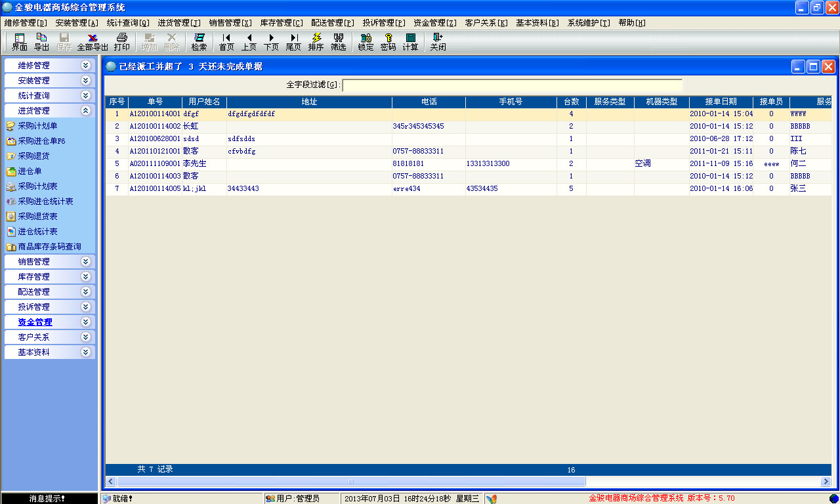Image resolution: width=840 pixels, height=504 pixels.
Task: Expand the 客户关系 sidebar section
Action: pos(49,337)
